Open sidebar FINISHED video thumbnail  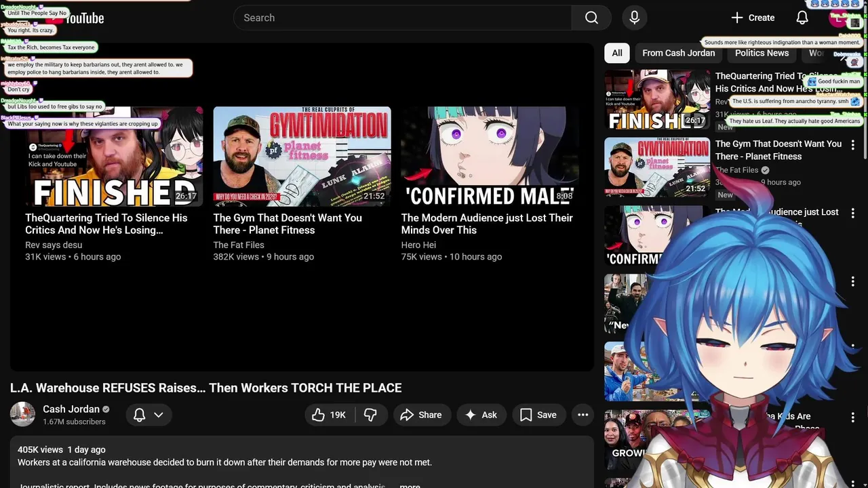point(657,100)
